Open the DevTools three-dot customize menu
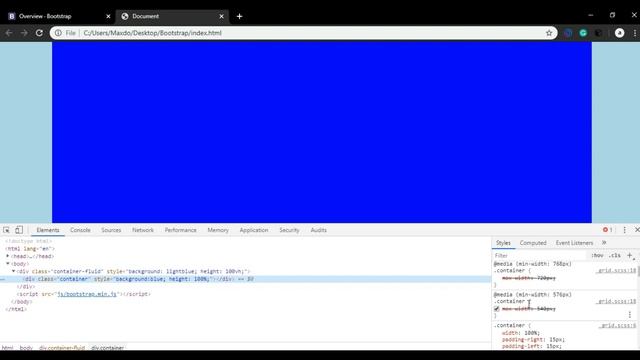Image resolution: width=640 pixels, height=360 pixels. [x=624, y=230]
